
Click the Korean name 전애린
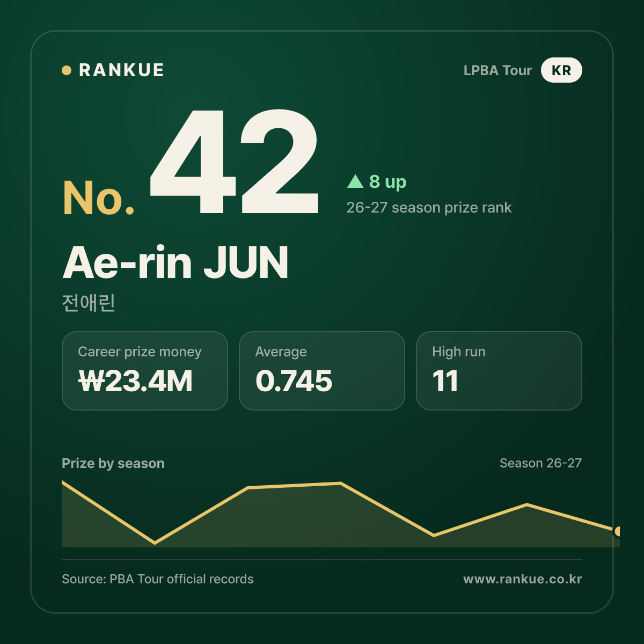[89, 303]
